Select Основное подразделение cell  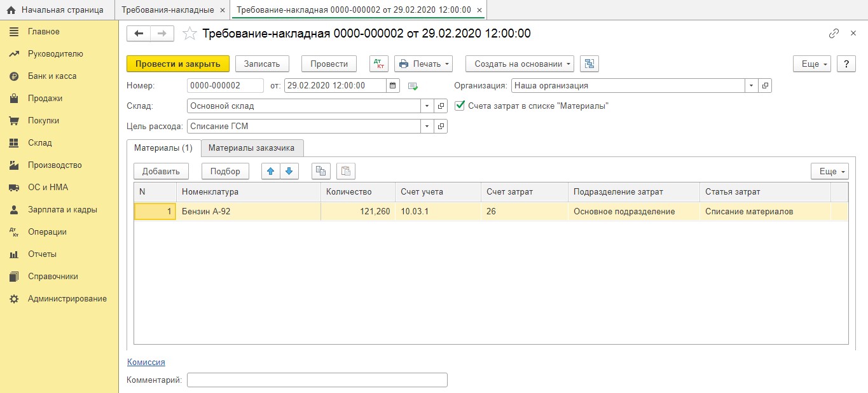634,212
